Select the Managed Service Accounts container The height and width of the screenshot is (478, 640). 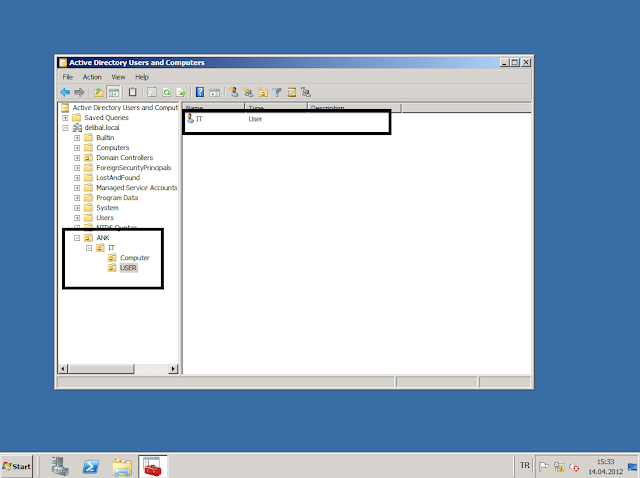pyautogui.click(x=136, y=188)
